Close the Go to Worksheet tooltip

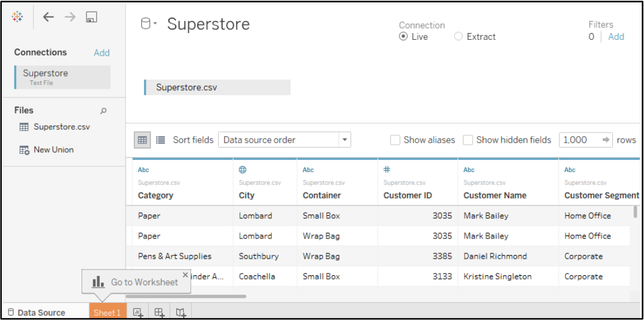pyautogui.click(x=185, y=275)
